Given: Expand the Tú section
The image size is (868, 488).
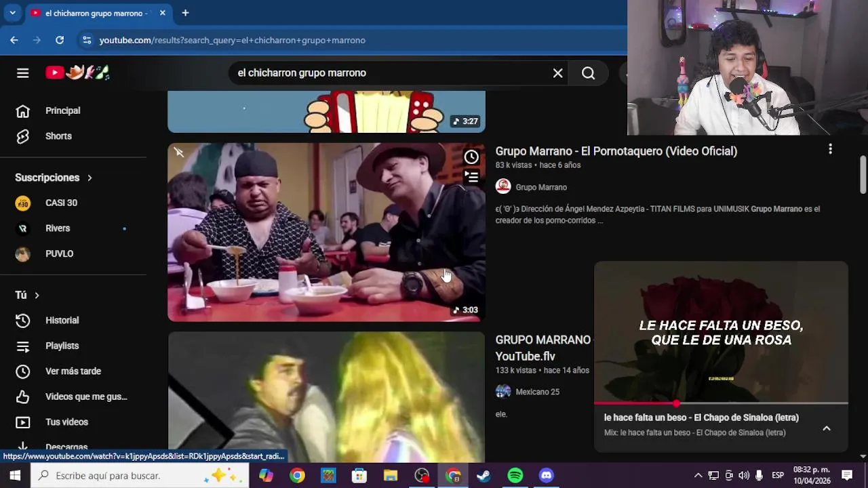Looking at the screenshot, I should 28,295.
